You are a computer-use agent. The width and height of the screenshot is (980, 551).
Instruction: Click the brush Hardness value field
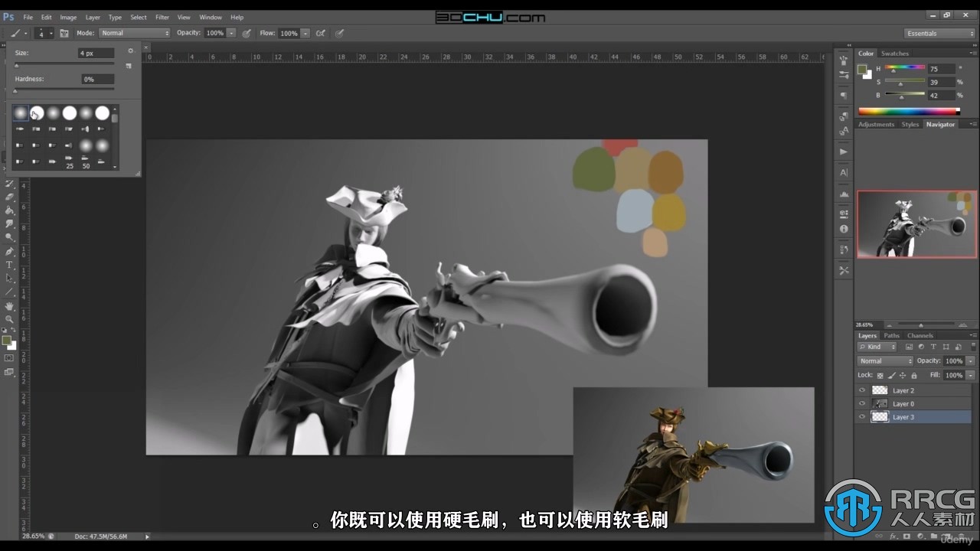pos(96,79)
